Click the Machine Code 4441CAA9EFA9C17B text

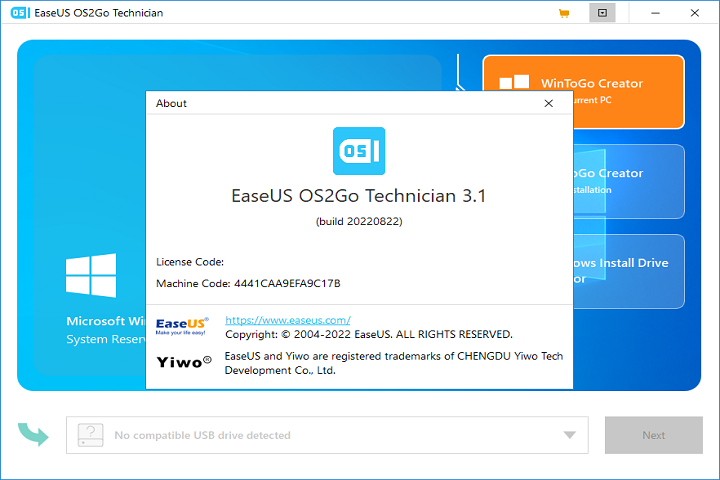248,283
